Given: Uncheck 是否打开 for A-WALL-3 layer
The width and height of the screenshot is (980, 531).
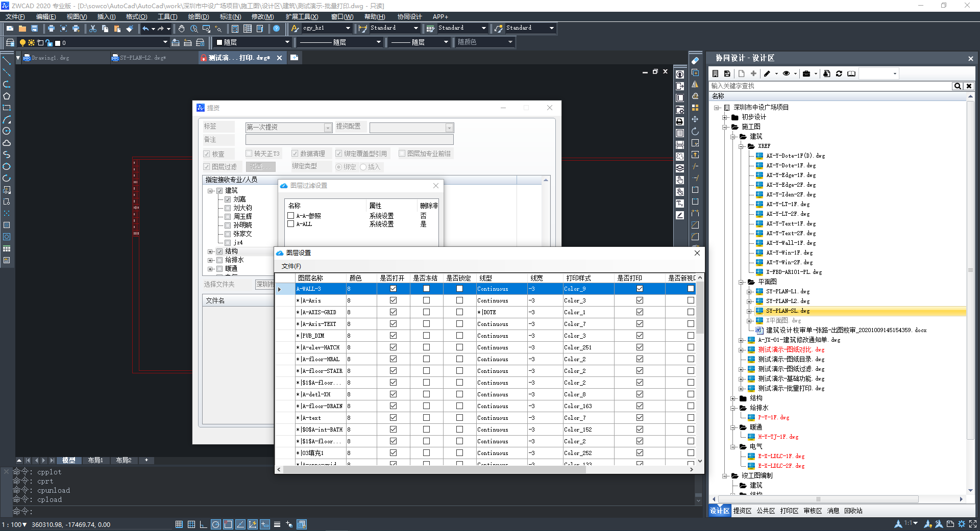Looking at the screenshot, I should tap(393, 289).
